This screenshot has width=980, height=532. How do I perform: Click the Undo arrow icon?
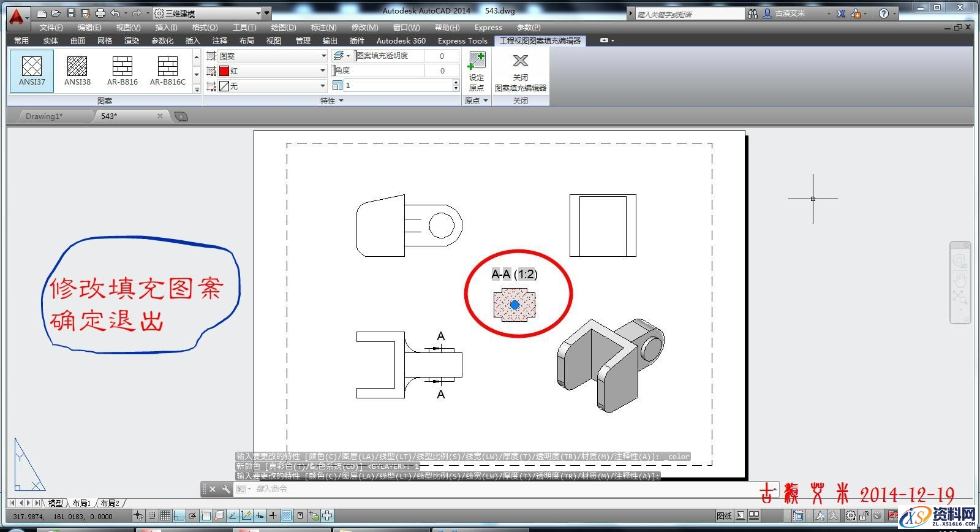pyautogui.click(x=115, y=13)
